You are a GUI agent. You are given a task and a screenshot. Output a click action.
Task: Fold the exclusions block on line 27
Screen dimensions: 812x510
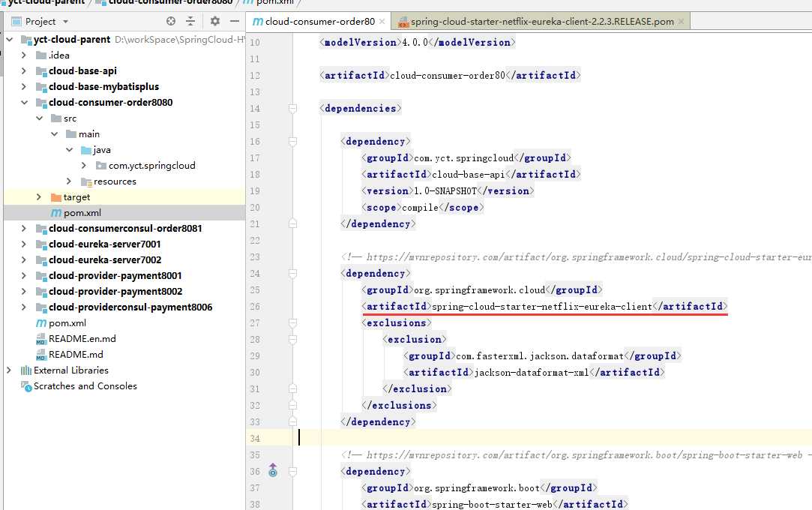[292, 323]
